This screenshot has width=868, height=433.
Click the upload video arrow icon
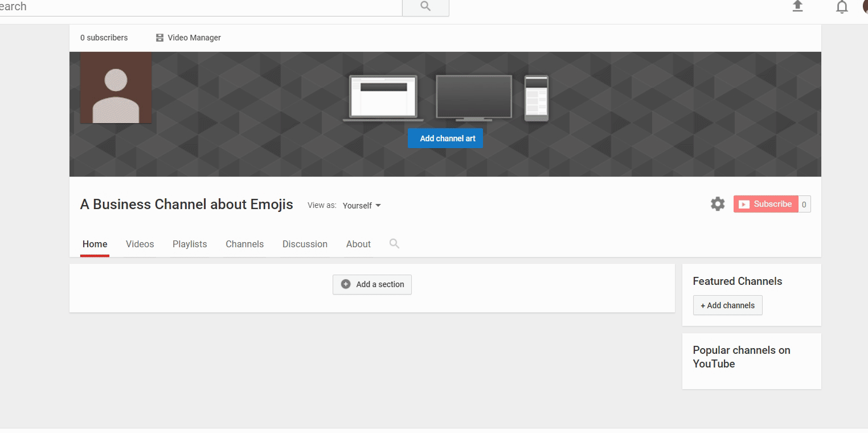coord(797,6)
